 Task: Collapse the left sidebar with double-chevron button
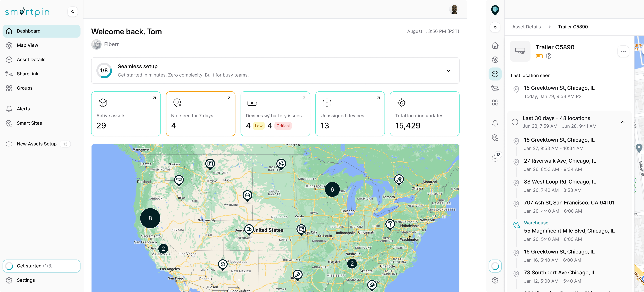tap(72, 12)
